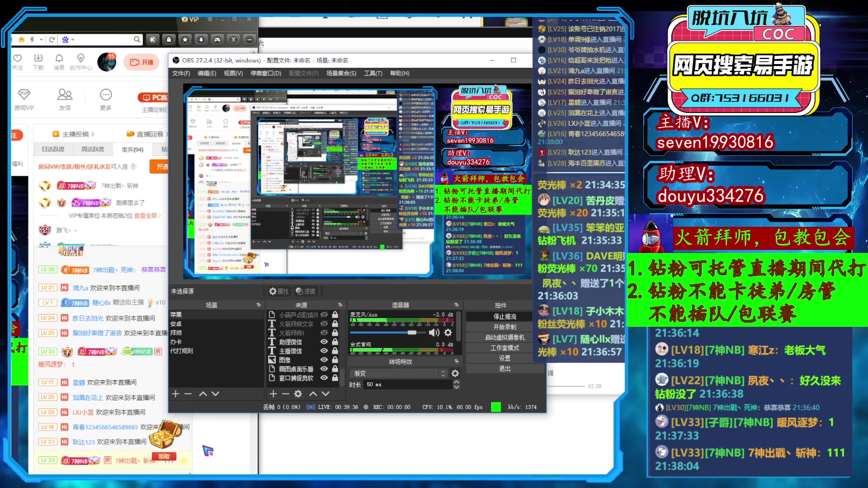Click the gamepad extension button

click(x=217, y=40)
